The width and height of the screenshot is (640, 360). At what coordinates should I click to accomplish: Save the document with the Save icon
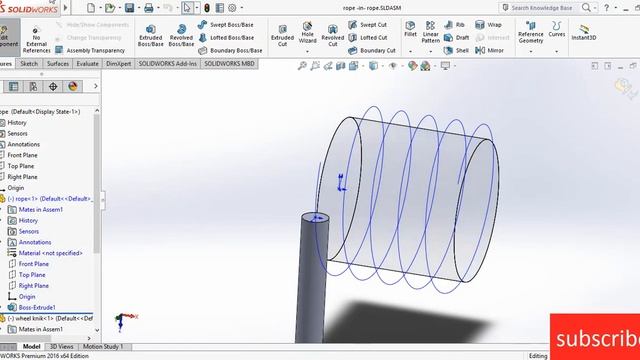pos(129,8)
